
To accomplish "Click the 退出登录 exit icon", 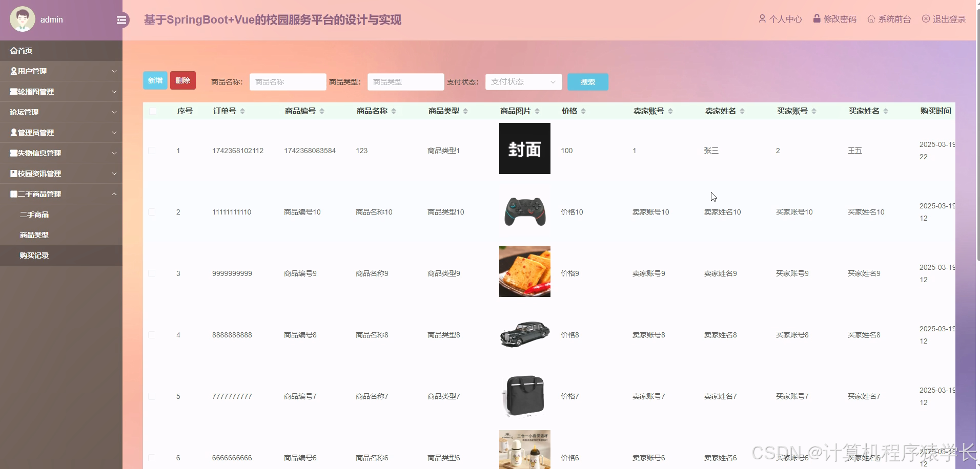I will [x=926, y=18].
